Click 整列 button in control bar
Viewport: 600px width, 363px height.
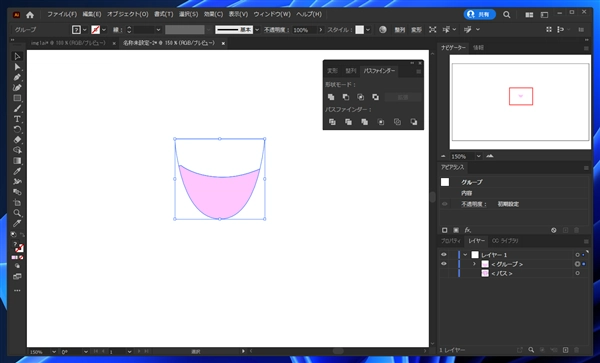[399, 29]
